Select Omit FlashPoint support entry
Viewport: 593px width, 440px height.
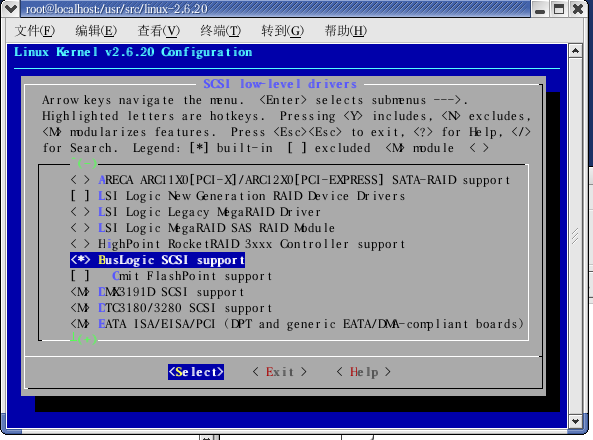(192, 276)
